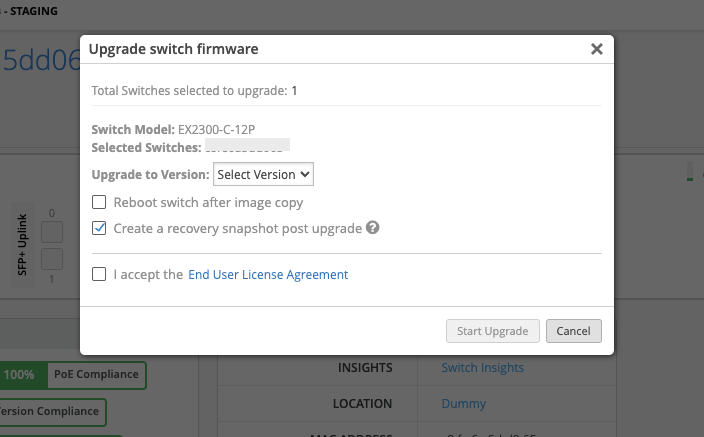Cancel the firmware upgrade dialog
This screenshot has width=704, height=437.
pos(573,331)
